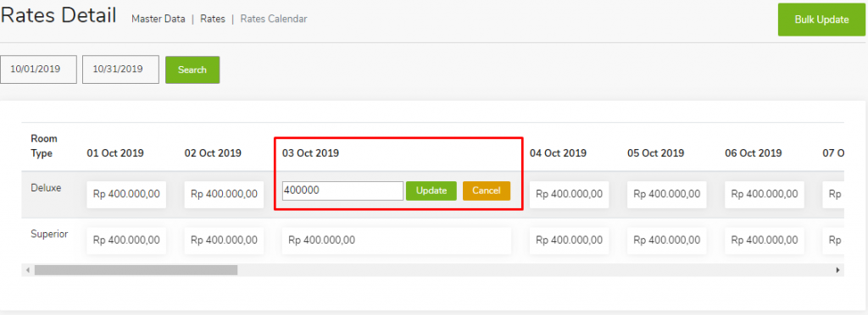Select Superior rate for 01 Oct 2019

tap(126, 240)
